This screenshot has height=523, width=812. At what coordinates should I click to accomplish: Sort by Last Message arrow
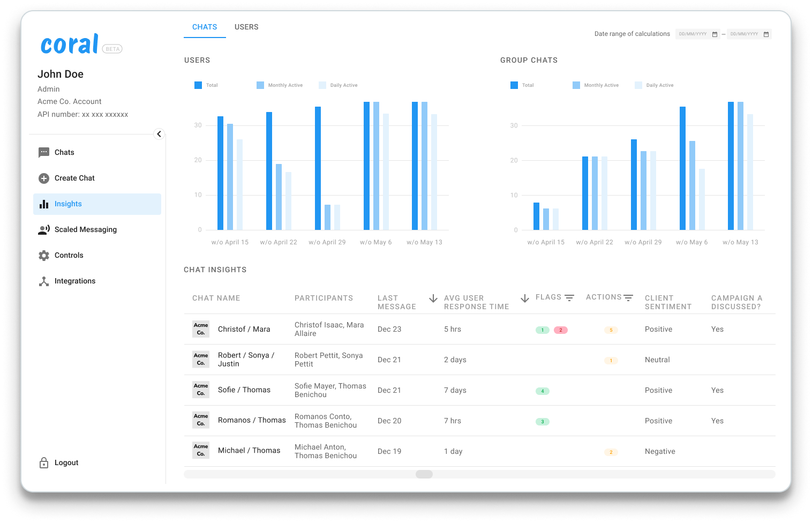(x=433, y=298)
